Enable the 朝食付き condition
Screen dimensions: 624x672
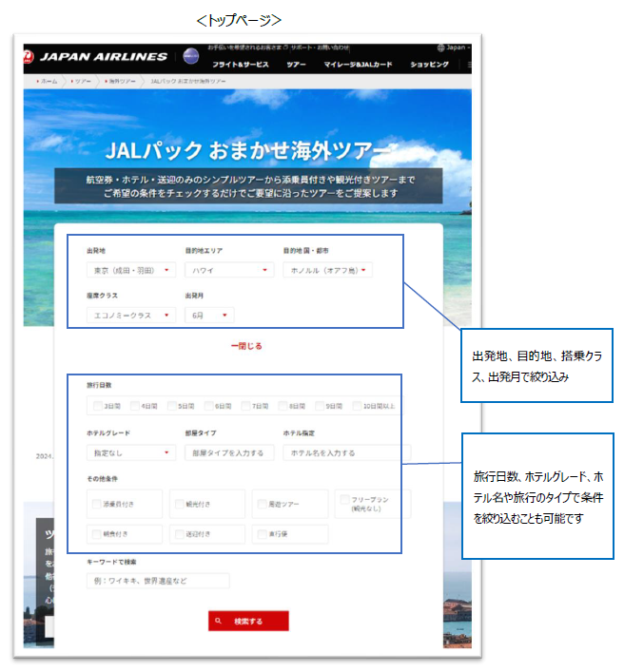97,534
